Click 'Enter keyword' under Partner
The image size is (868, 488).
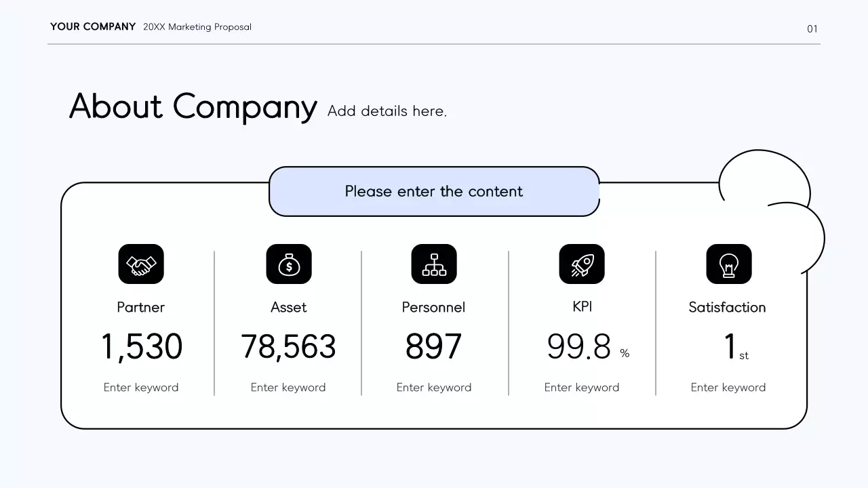141,387
